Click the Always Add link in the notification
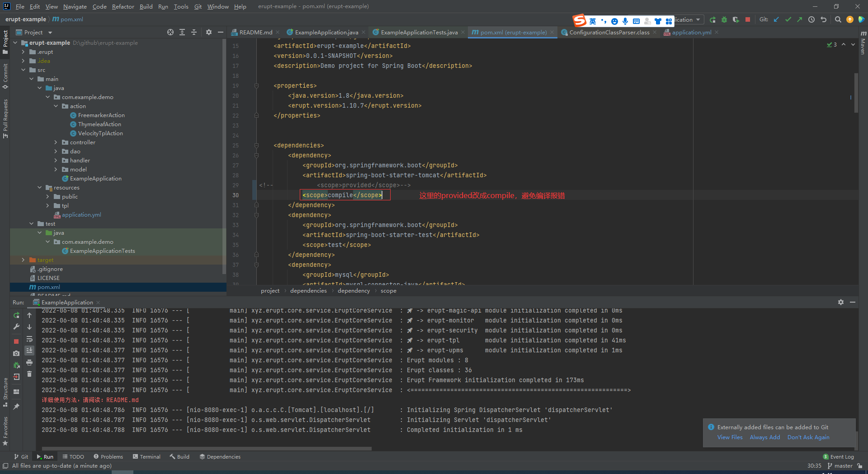The width and height of the screenshot is (868, 474). (x=764, y=437)
